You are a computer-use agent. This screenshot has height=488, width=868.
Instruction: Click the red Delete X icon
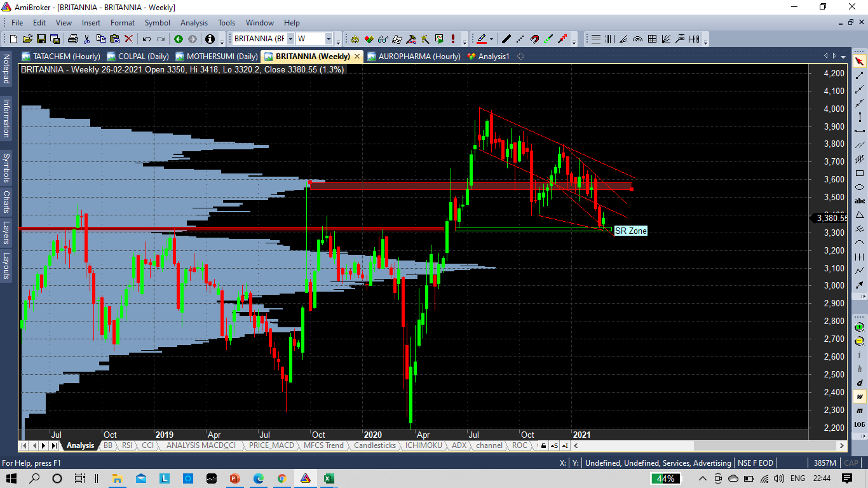(x=128, y=39)
